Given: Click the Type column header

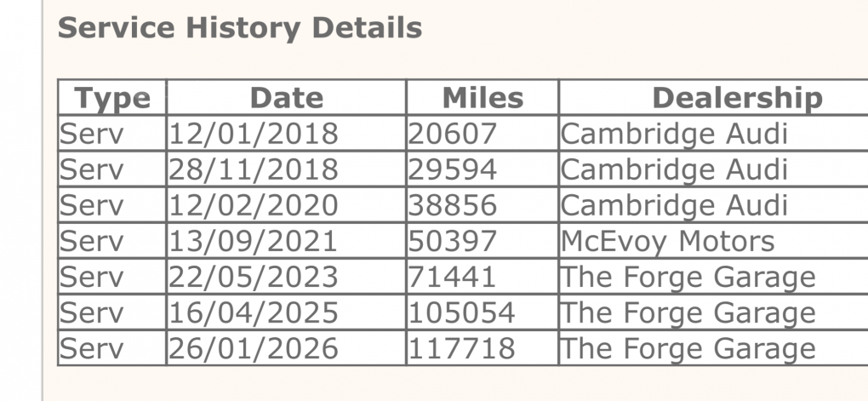Looking at the screenshot, I should pos(112,98).
